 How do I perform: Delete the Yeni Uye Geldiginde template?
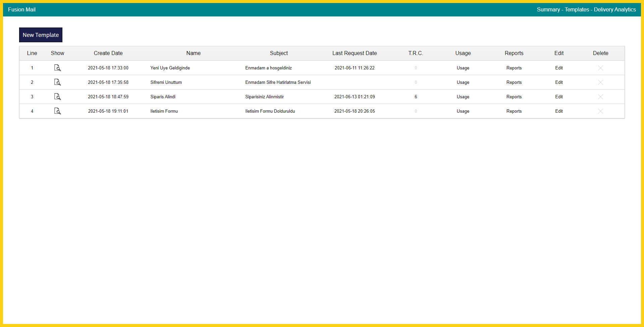(x=600, y=68)
